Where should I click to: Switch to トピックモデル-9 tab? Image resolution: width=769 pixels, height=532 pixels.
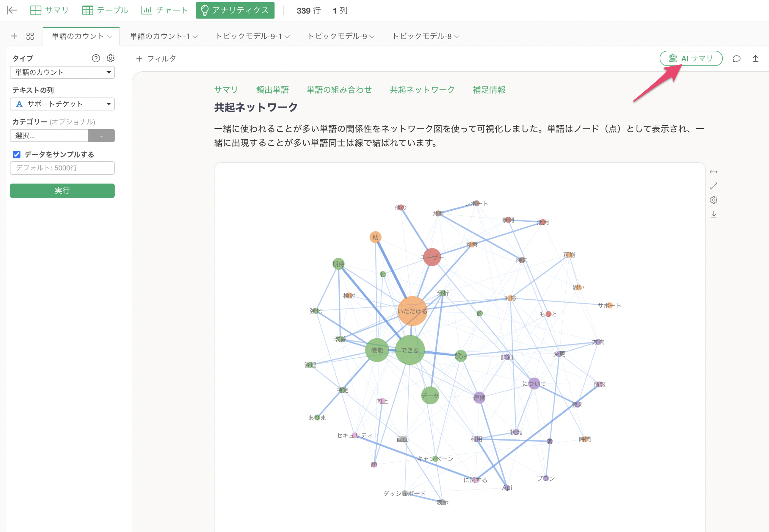(x=340, y=36)
